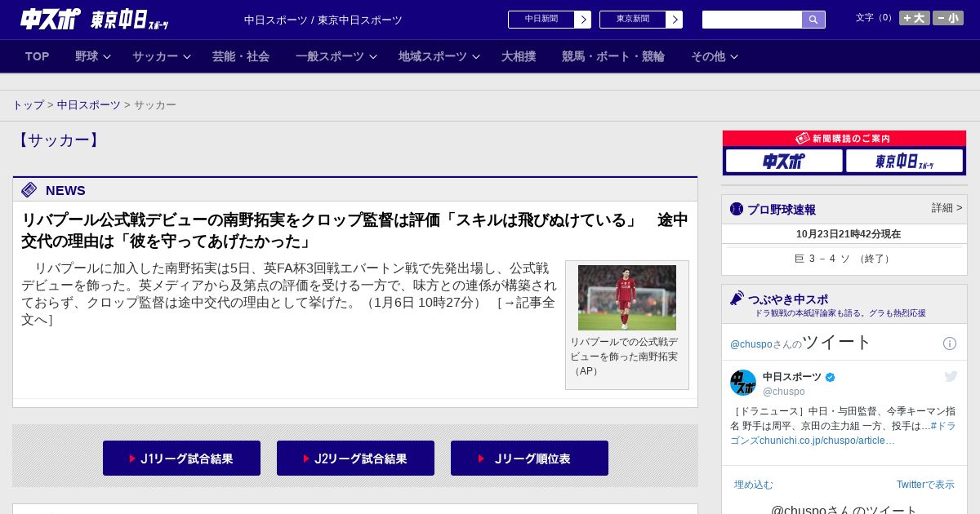Click the 埋め込む link
This screenshot has width=980, height=514.
[753, 485]
